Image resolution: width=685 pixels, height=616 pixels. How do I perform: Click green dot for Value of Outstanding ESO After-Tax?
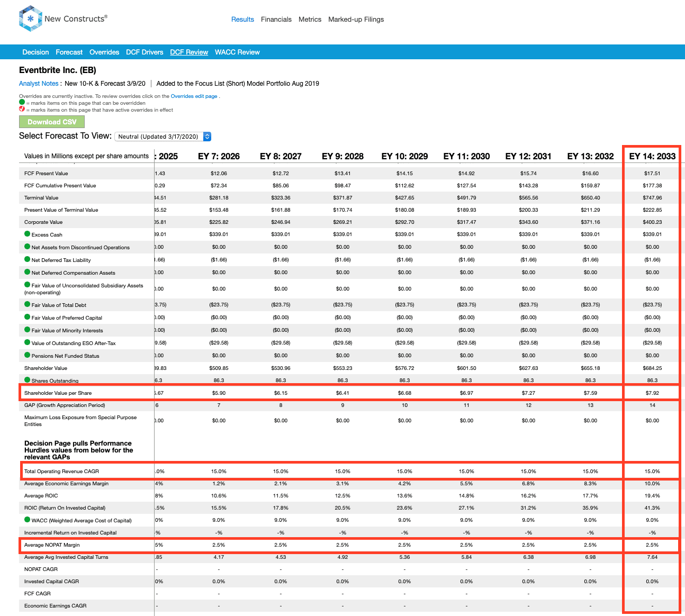pyautogui.click(x=28, y=342)
